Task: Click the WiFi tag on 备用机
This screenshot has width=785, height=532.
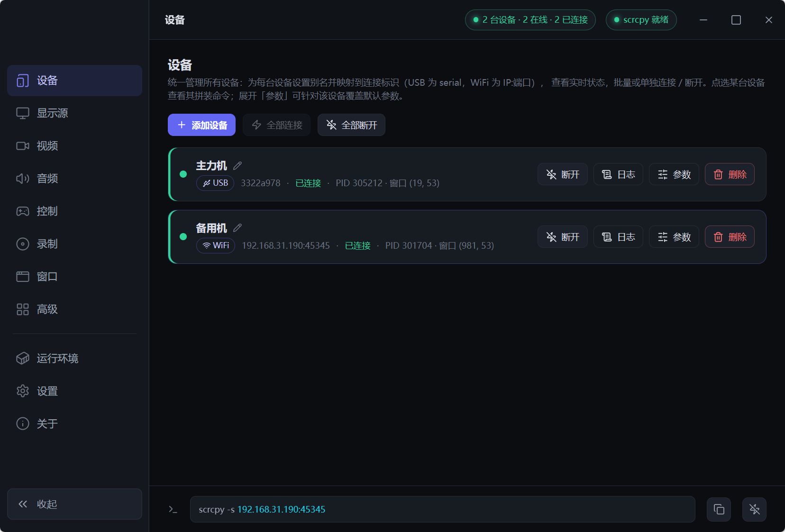Action: pyautogui.click(x=216, y=245)
